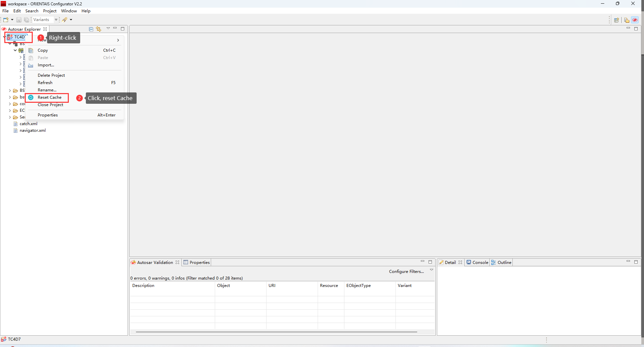
Task: Switch to the Resource perspective icon
Action: pos(627,20)
